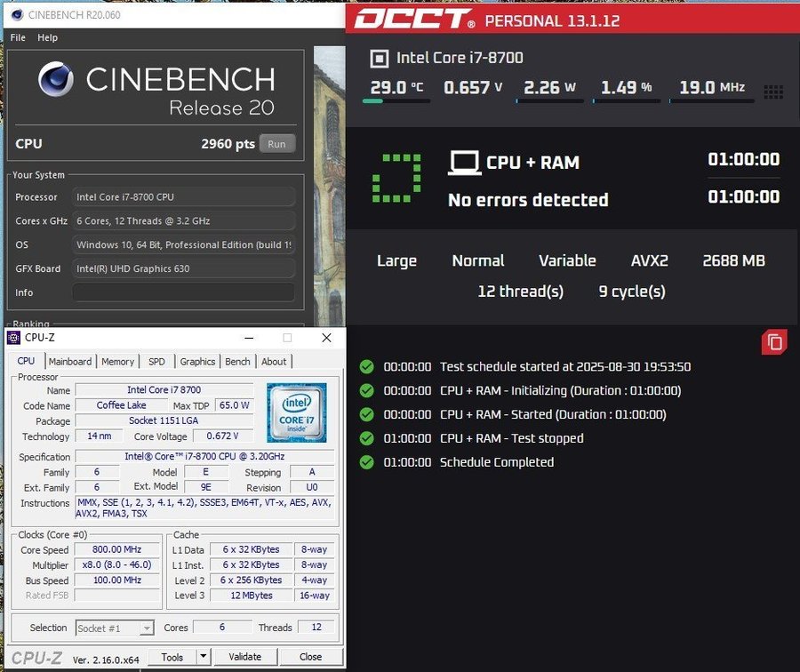Click the 29.0 °C temperature reading
The image size is (800, 672).
click(396, 87)
